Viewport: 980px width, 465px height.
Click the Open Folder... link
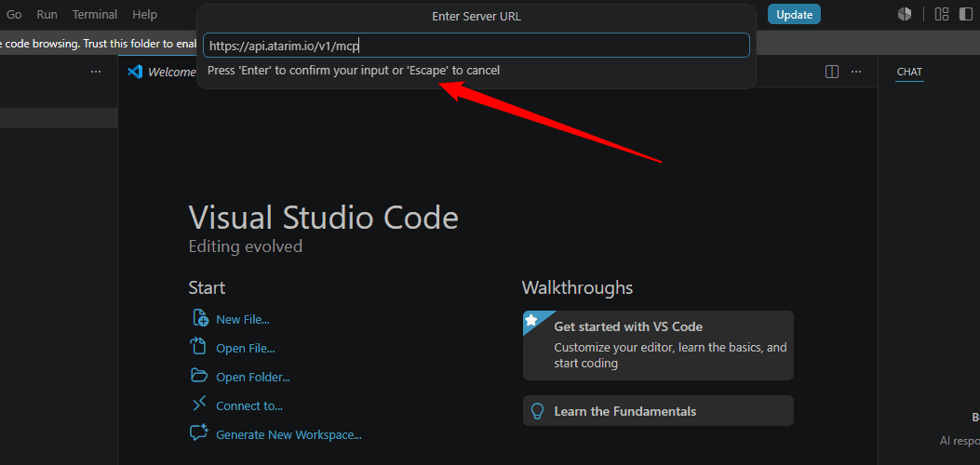(x=253, y=377)
